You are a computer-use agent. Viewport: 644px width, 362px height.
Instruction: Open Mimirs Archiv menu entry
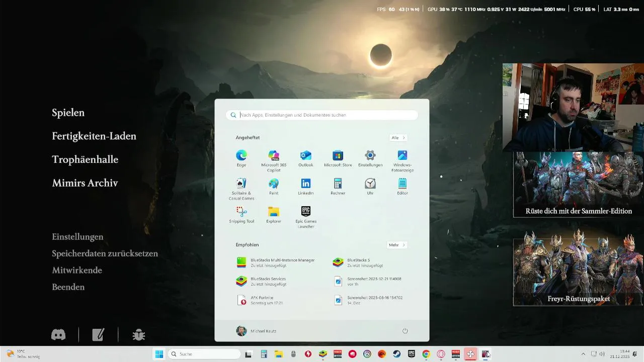(x=85, y=183)
